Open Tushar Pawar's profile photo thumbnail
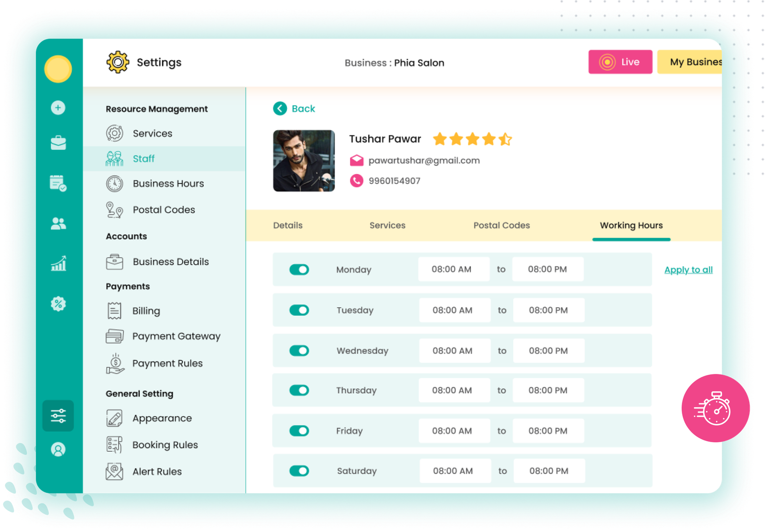 (x=304, y=161)
